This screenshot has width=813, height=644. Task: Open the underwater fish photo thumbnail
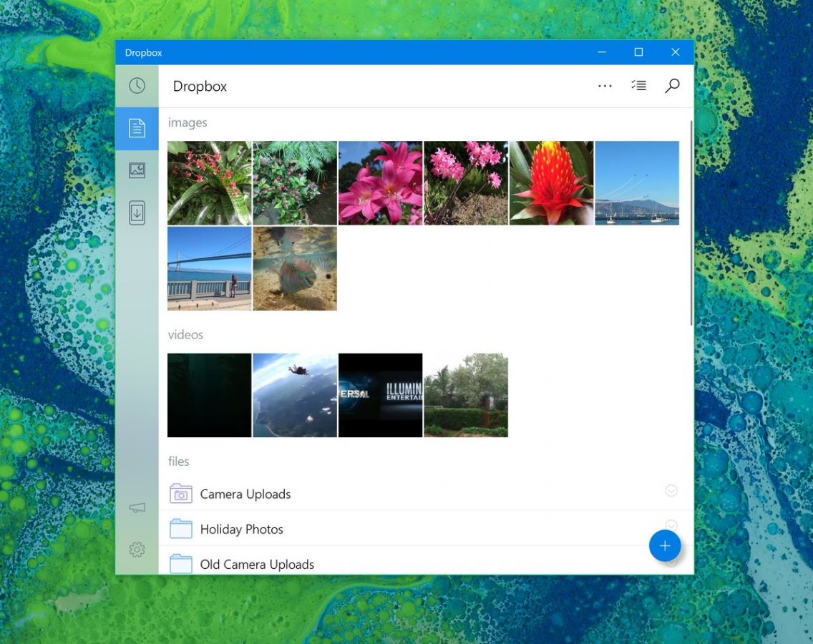coord(295,268)
